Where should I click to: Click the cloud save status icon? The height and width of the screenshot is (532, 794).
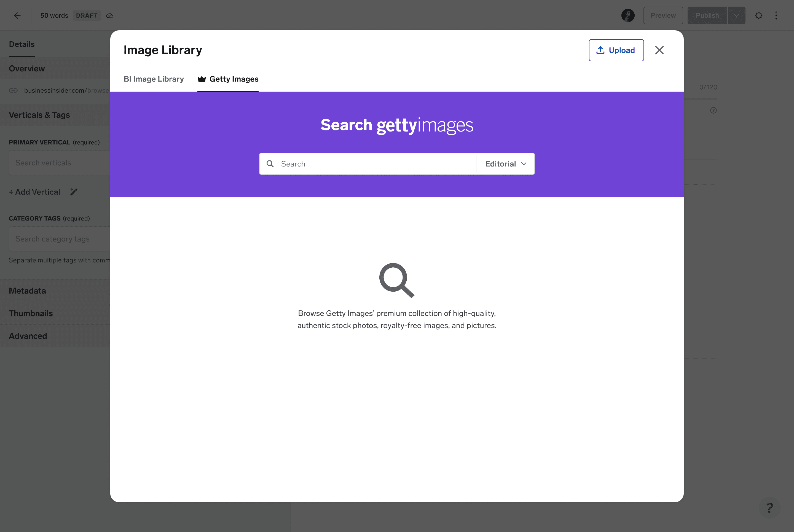point(110,16)
